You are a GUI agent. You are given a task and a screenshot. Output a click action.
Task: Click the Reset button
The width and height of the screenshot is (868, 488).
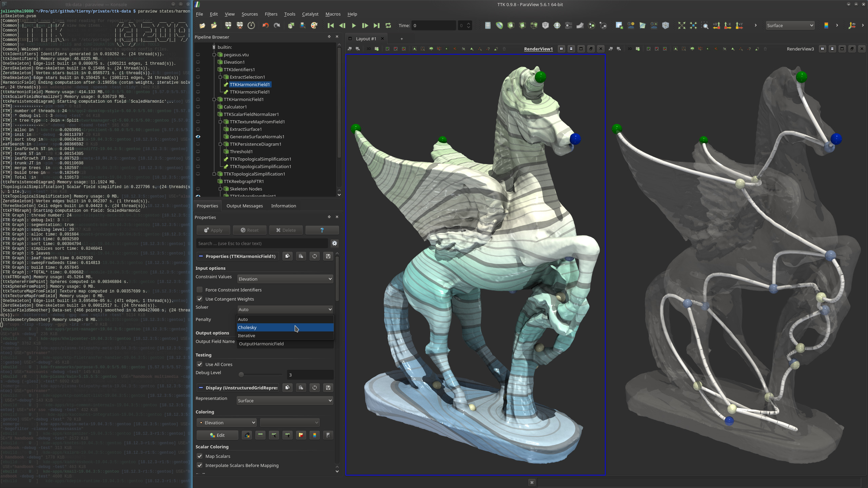(x=250, y=230)
